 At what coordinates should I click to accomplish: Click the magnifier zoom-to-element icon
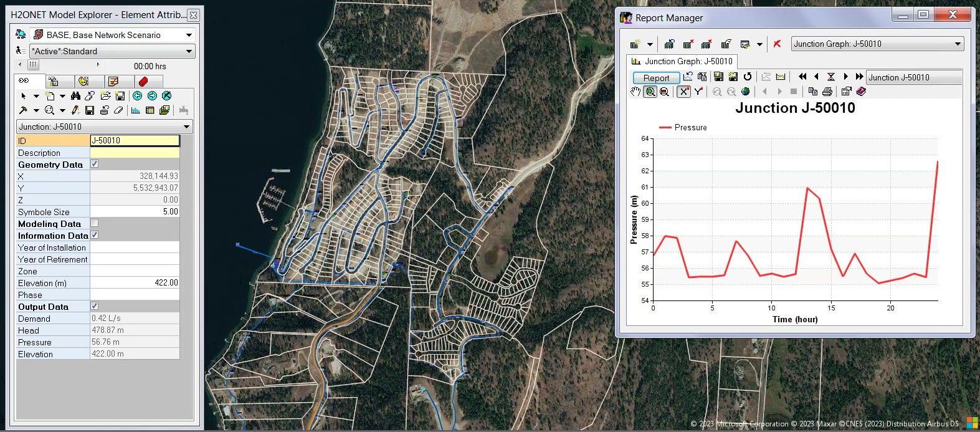(x=49, y=110)
